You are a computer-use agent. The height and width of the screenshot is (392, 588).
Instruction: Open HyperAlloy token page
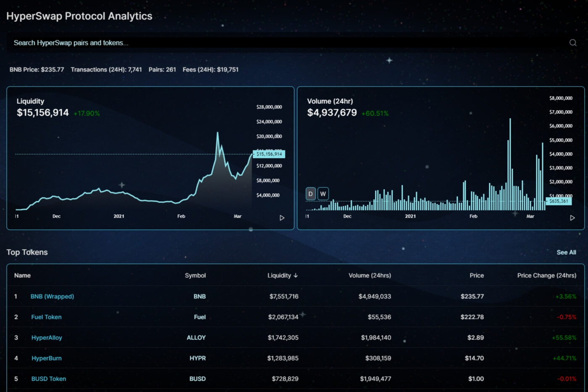pyautogui.click(x=47, y=338)
